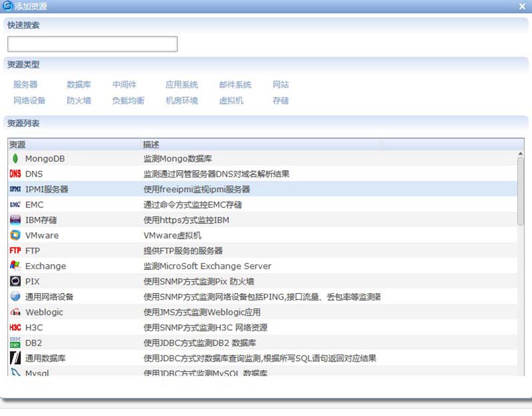
Task: Click the IBM DB2 icon
Action: [15, 343]
